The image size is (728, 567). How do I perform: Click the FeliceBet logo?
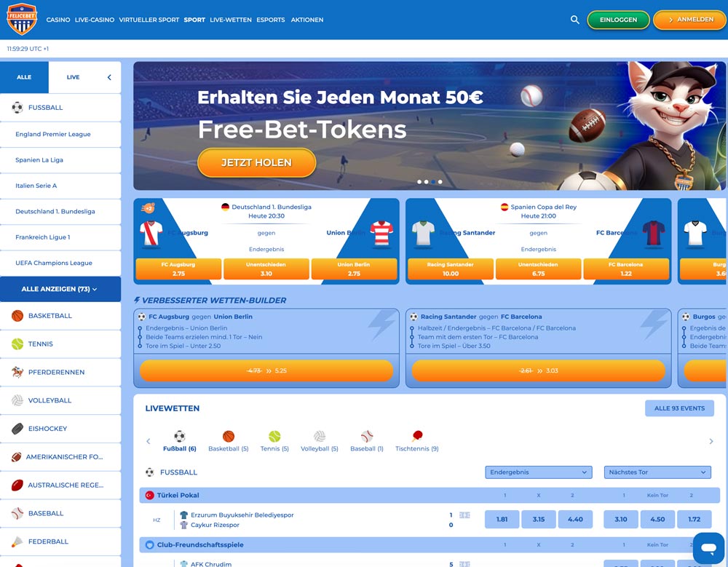[x=20, y=18]
